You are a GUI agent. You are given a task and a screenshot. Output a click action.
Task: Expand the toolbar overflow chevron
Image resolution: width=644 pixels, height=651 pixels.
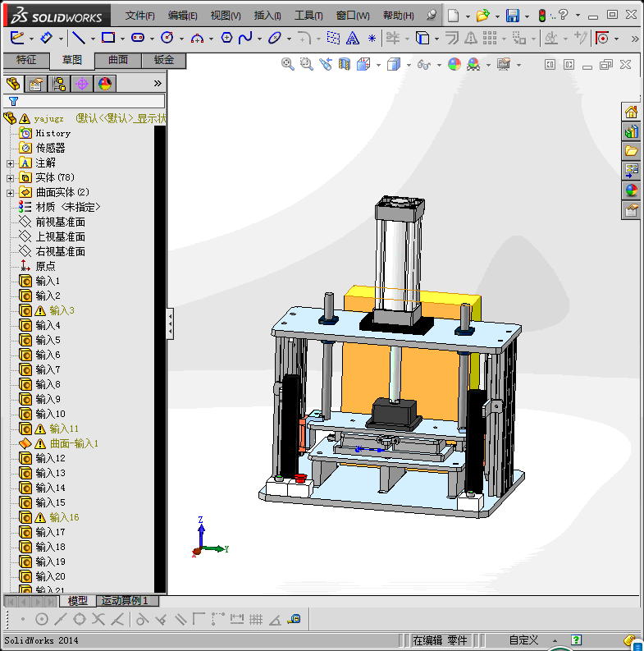635,39
